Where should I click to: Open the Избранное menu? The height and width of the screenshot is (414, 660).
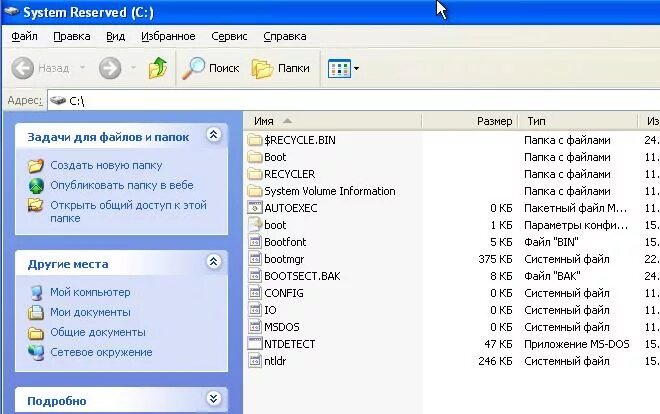pyautogui.click(x=168, y=36)
